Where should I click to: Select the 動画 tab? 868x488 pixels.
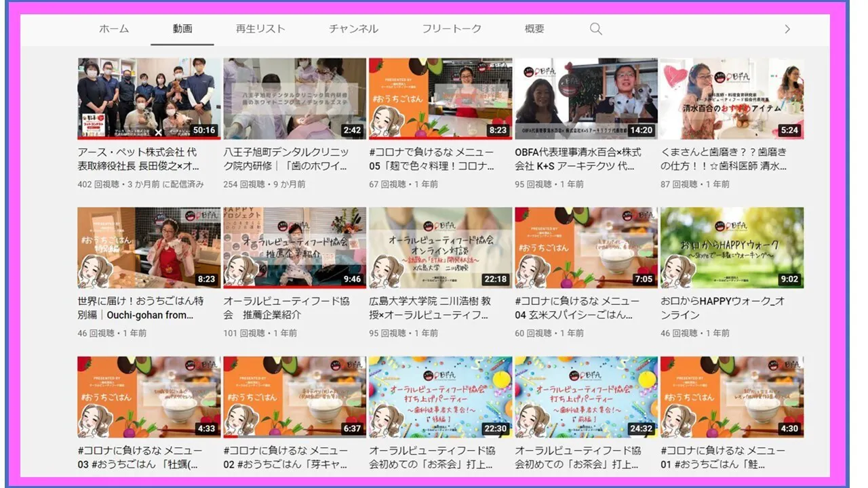182,29
